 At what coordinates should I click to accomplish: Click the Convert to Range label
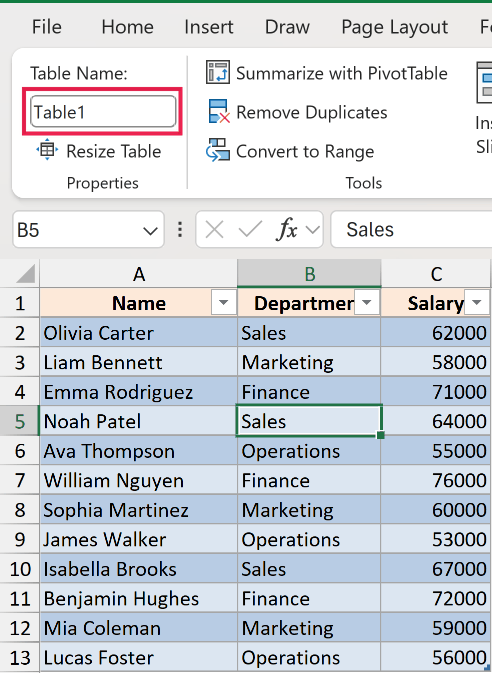pos(305,152)
